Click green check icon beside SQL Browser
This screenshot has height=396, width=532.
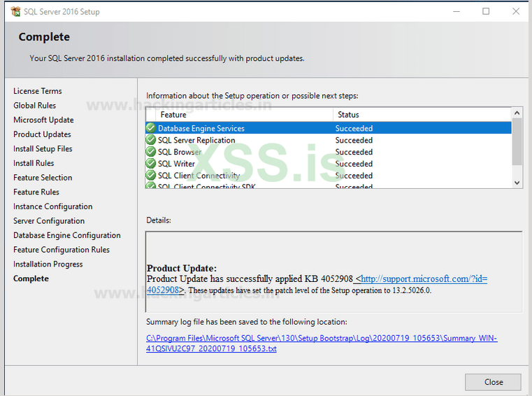(150, 152)
